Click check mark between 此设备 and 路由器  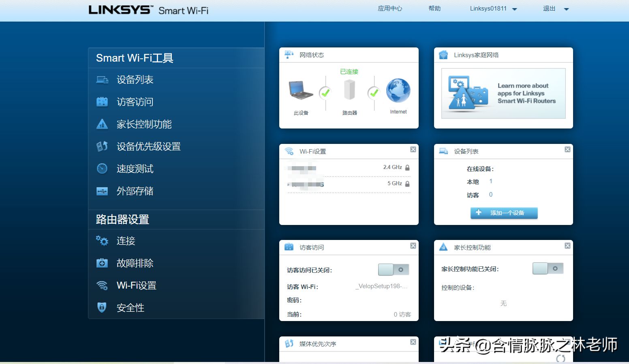pyautogui.click(x=325, y=93)
